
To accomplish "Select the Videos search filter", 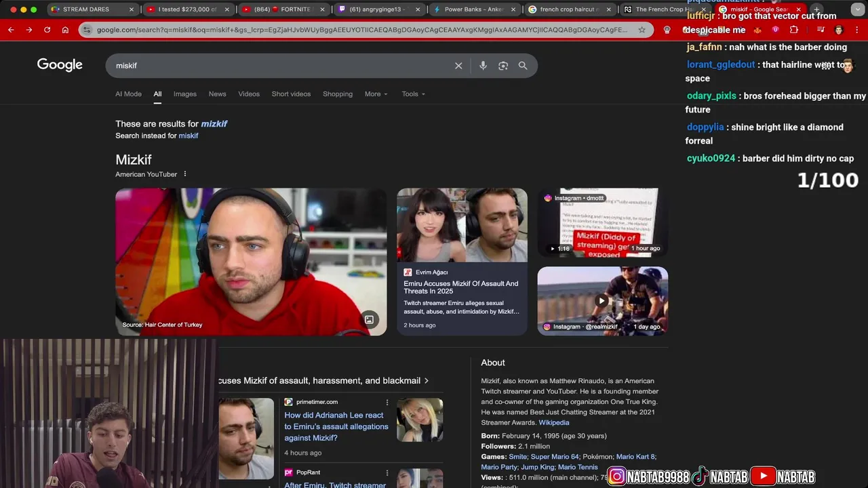I will pyautogui.click(x=249, y=94).
